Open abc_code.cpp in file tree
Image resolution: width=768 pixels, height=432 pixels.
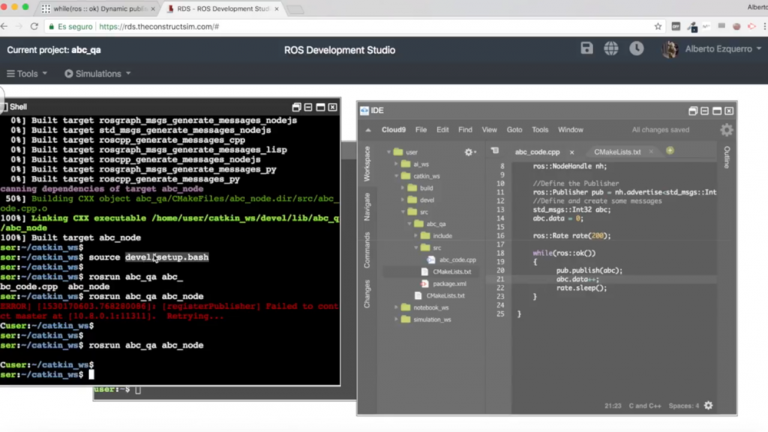(457, 260)
